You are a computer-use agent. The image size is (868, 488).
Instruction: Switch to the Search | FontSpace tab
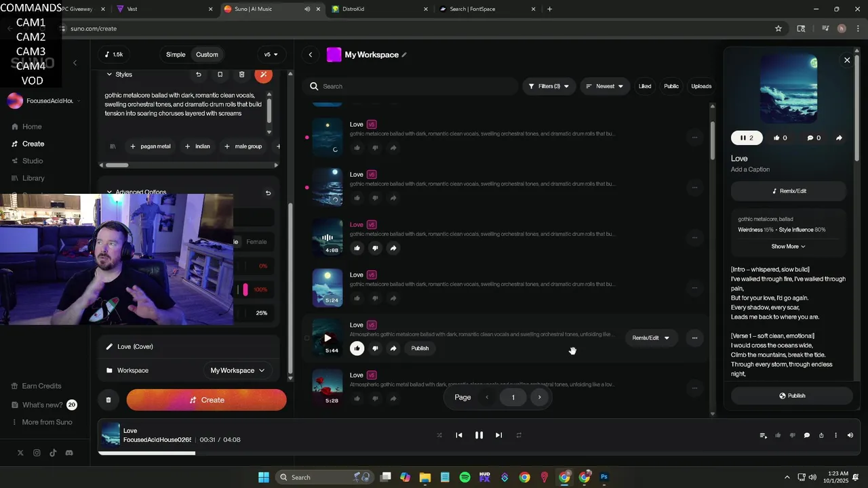pos(487,9)
